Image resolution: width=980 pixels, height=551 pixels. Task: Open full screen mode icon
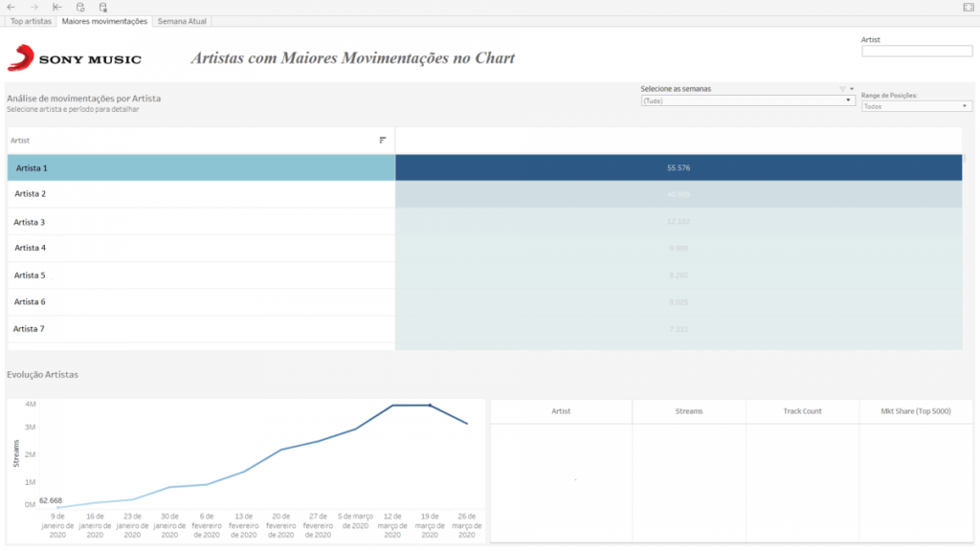(969, 7)
